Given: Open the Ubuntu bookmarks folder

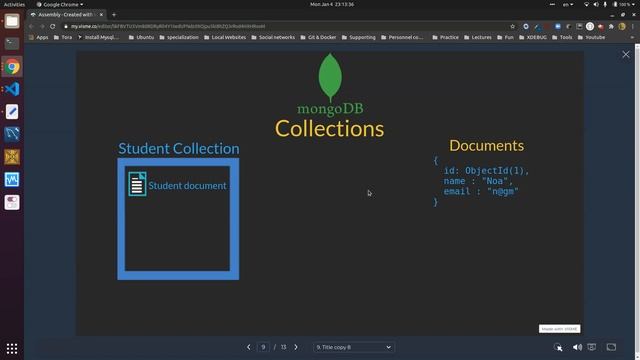Looking at the screenshot, I should tap(141, 37).
